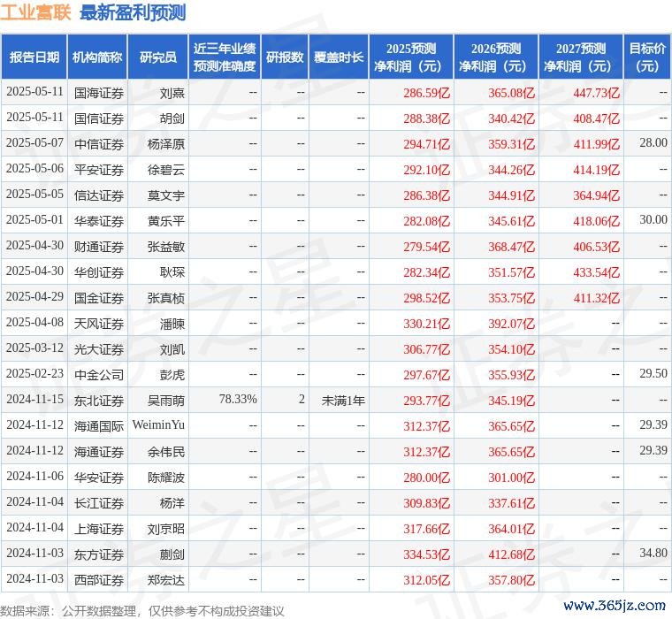This screenshot has height=619, width=672.
Task: Click the 研报数 column header
Action: [x=285, y=57]
